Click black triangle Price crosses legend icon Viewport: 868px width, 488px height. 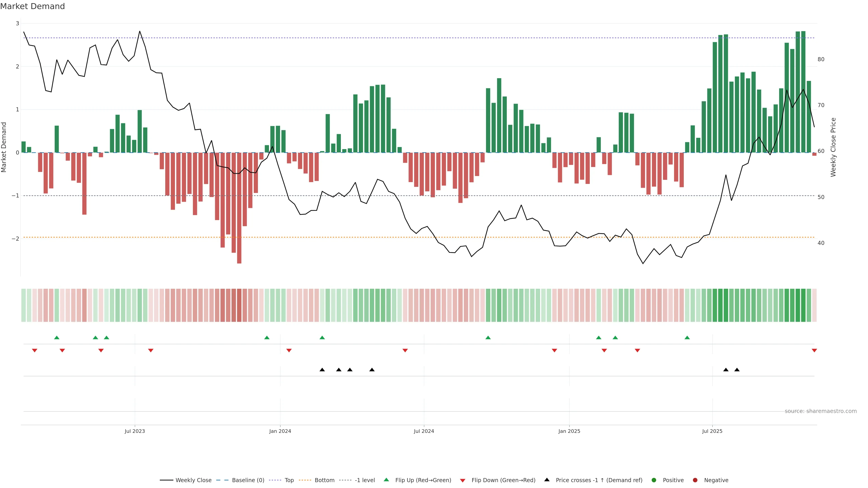[547, 480]
